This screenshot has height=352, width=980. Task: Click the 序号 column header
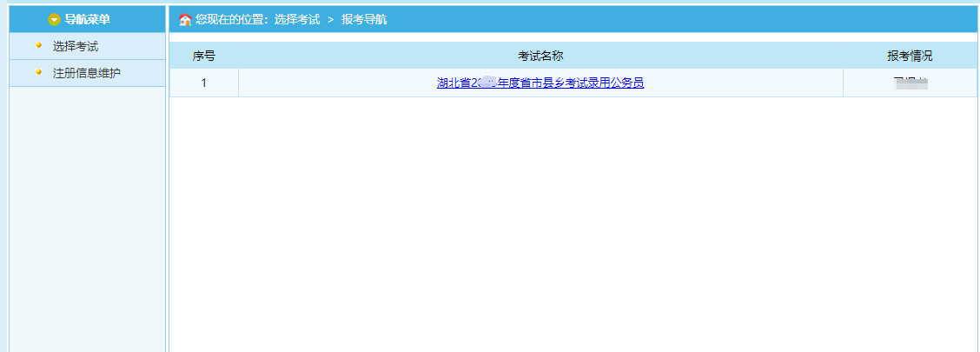point(203,56)
